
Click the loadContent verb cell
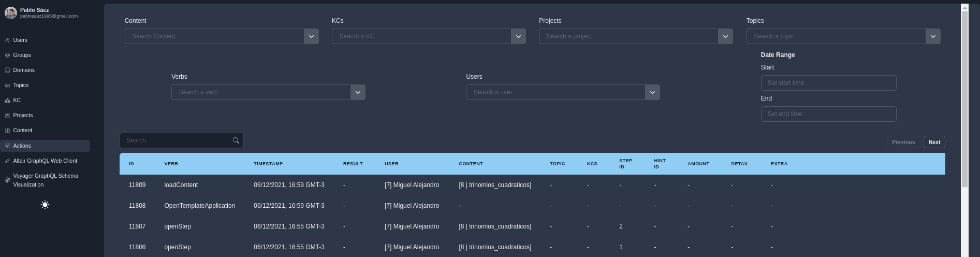(x=181, y=185)
